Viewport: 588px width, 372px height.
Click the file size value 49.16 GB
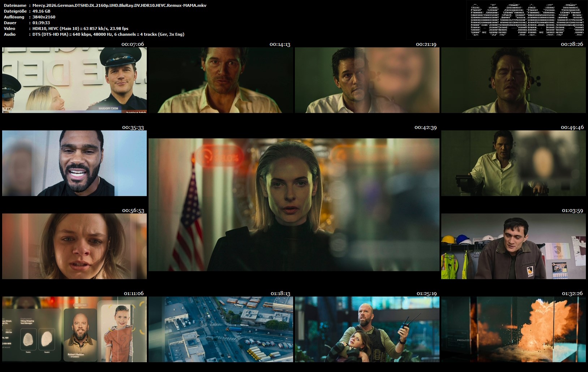click(41, 11)
